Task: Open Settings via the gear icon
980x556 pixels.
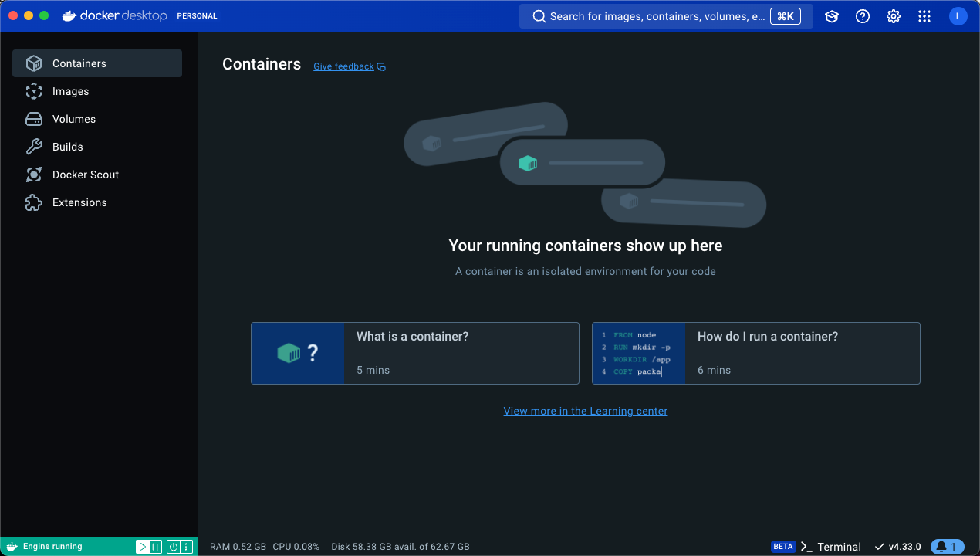Action: [x=894, y=16]
